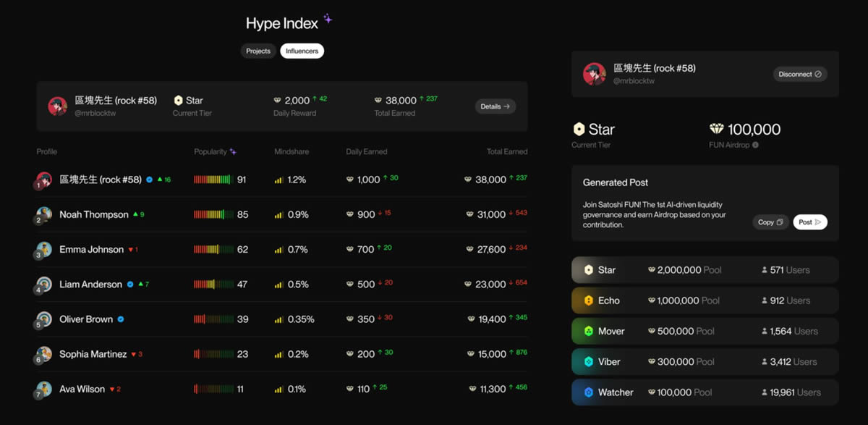Copy the generated post text
The width and height of the screenshot is (868, 425).
pos(770,222)
